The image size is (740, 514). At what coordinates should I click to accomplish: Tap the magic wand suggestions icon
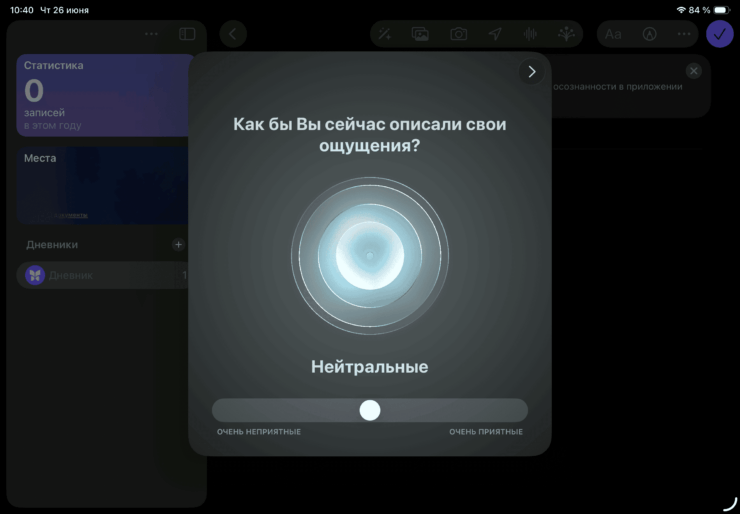[384, 34]
